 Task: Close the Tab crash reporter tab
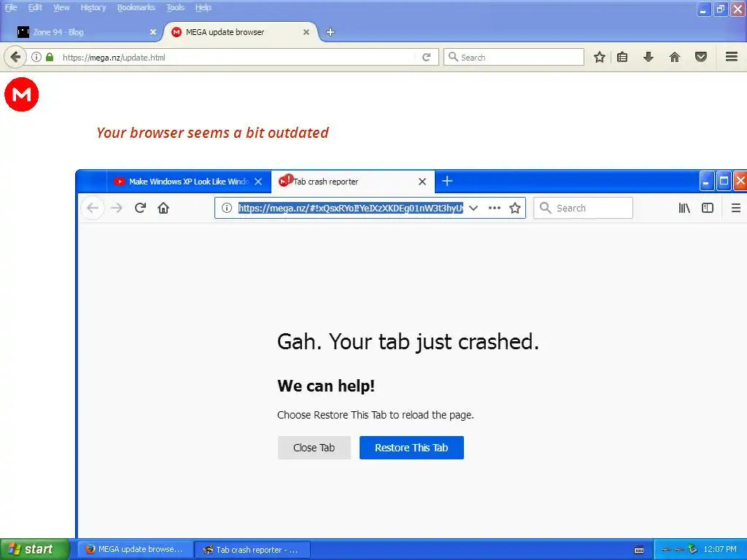[422, 182]
